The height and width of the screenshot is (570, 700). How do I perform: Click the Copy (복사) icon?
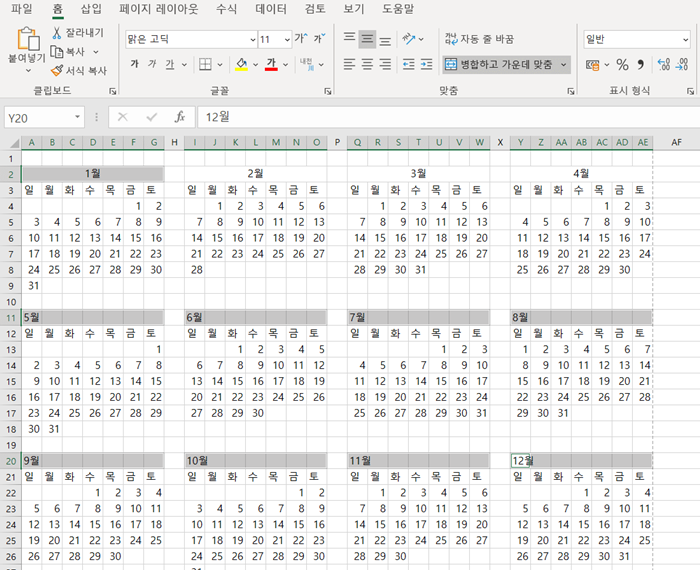[x=56, y=52]
